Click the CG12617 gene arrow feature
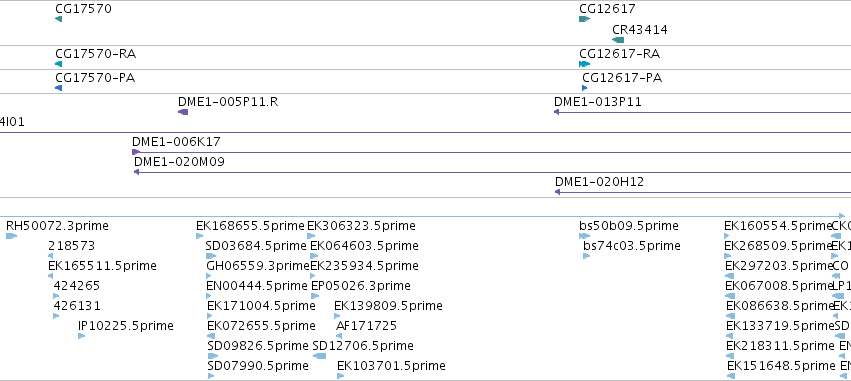 click(x=585, y=19)
